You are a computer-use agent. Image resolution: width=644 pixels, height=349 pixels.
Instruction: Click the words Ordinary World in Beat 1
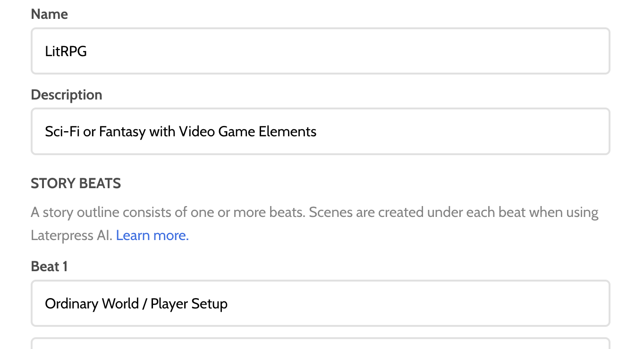tap(92, 303)
